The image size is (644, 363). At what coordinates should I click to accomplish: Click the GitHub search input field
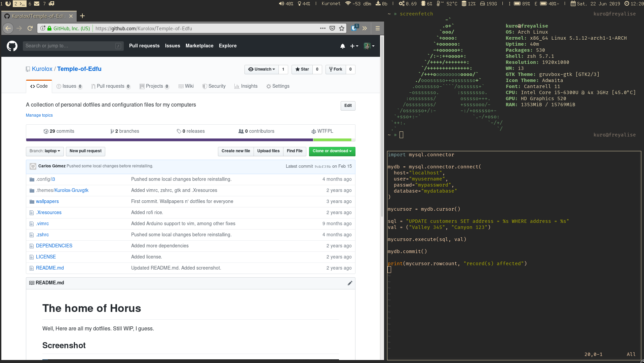tap(73, 46)
